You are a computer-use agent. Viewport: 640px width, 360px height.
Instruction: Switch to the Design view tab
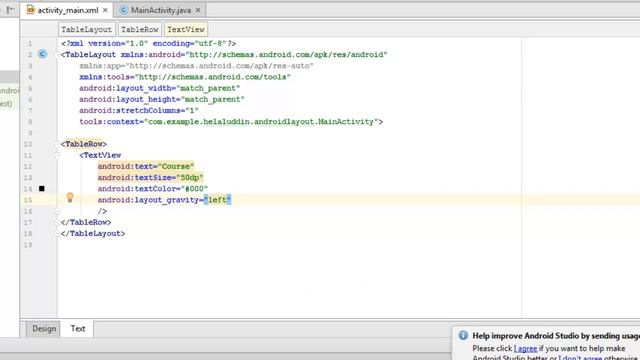(x=44, y=329)
